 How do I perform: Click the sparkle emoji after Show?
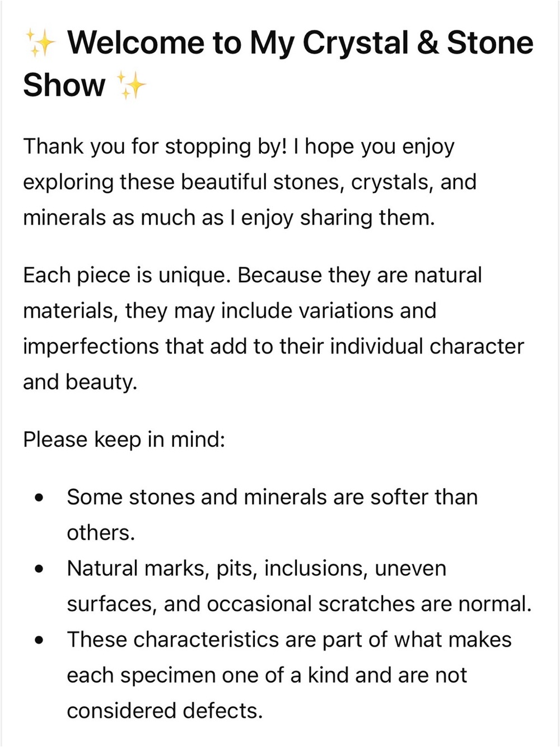[130, 86]
